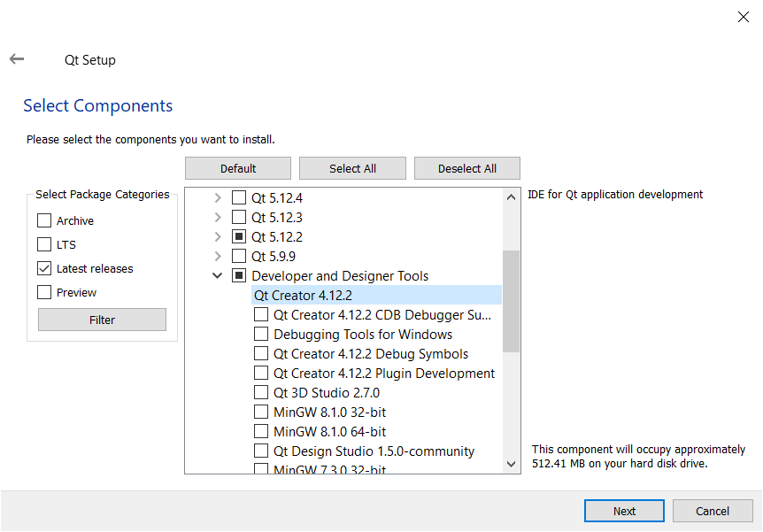Check Qt Creator 4.12.2 Plugin Development
The image size is (763, 532).
261,373
